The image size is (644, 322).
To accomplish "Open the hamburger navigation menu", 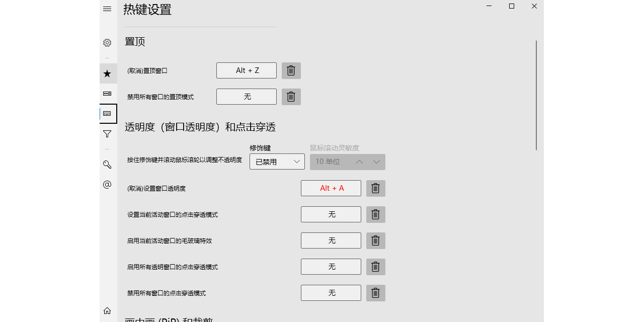I will coord(107,9).
